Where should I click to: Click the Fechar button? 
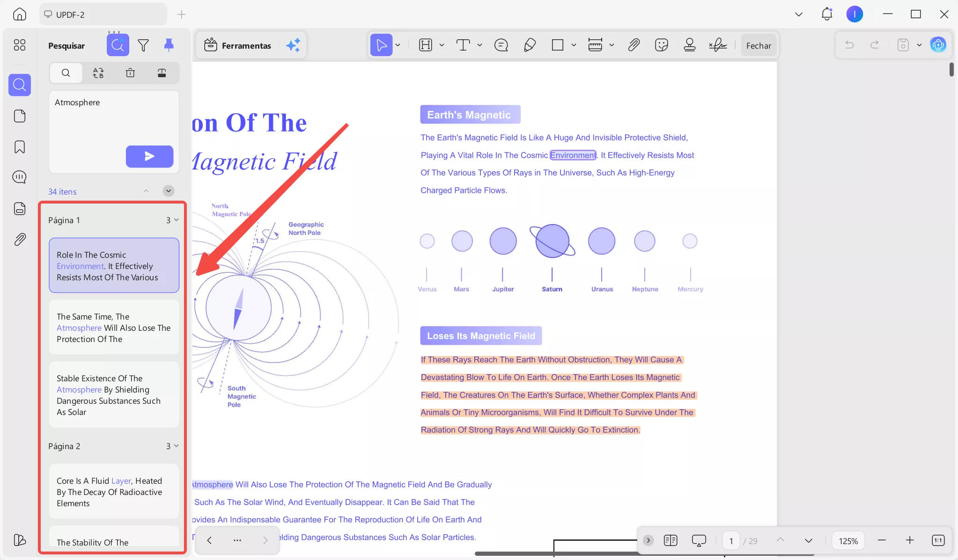point(758,45)
